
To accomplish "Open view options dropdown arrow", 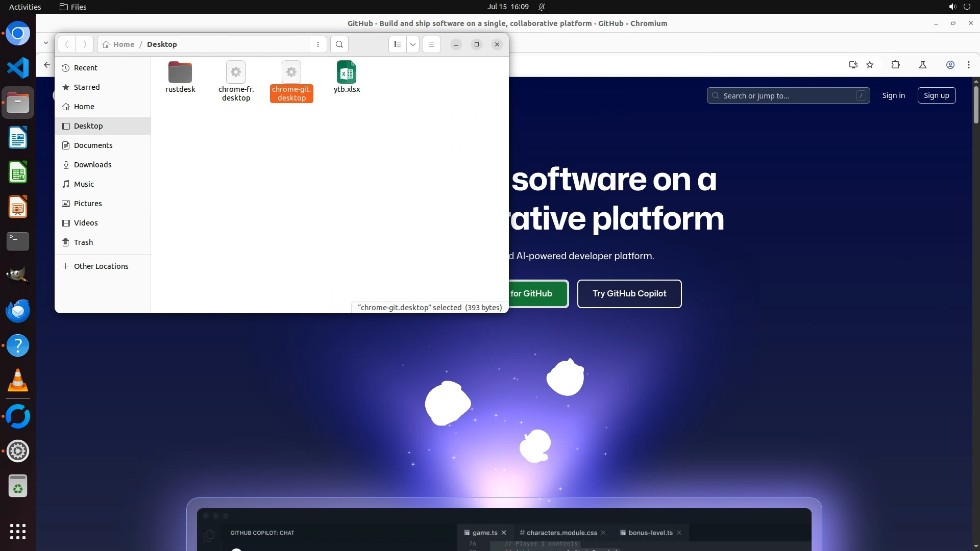I will pos(413,44).
